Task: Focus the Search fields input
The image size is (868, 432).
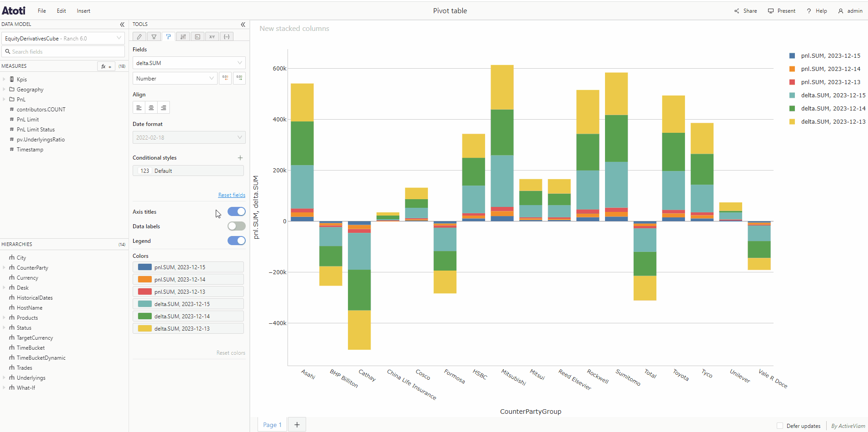Action: coord(63,51)
